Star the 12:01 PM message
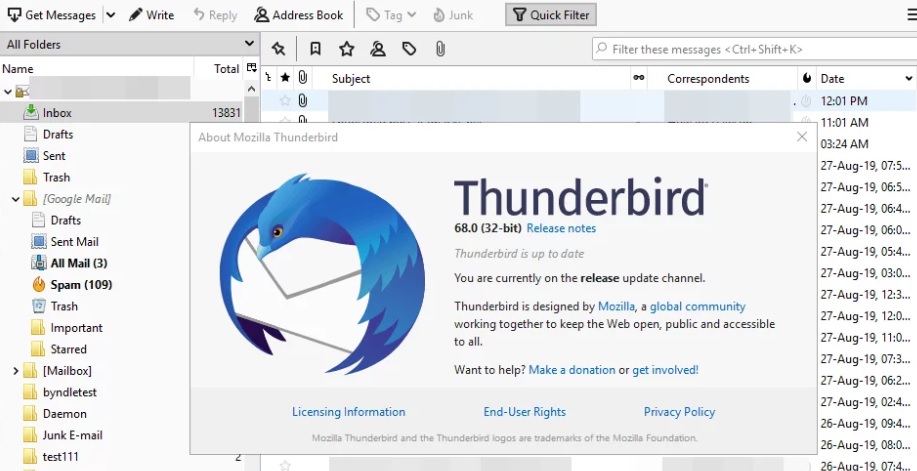The height and width of the screenshot is (471, 917). [285, 101]
